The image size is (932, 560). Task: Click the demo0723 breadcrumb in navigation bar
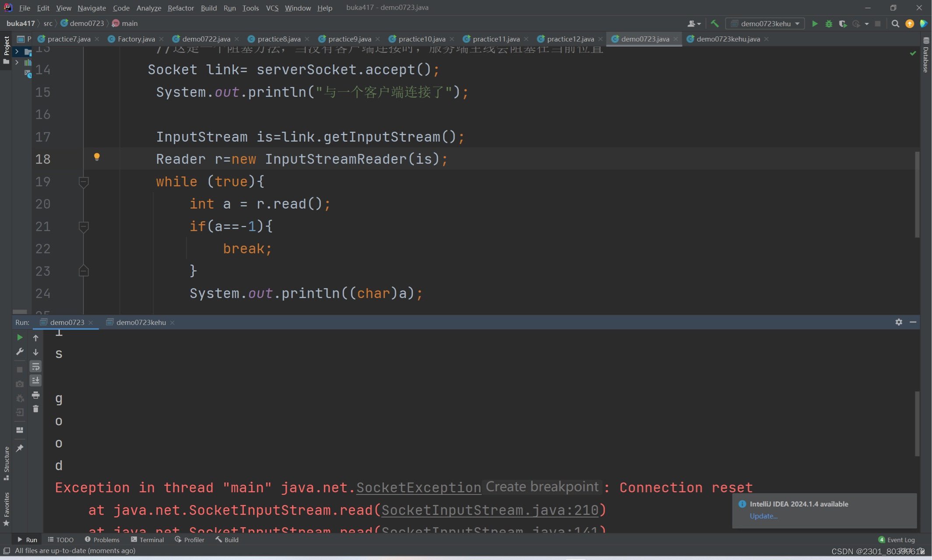tap(83, 23)
